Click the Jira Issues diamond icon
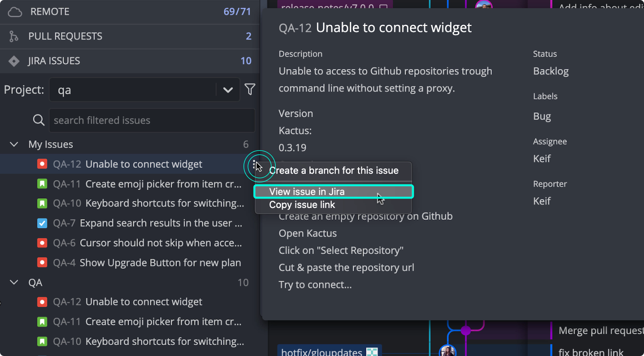 [x=14, y=61]
